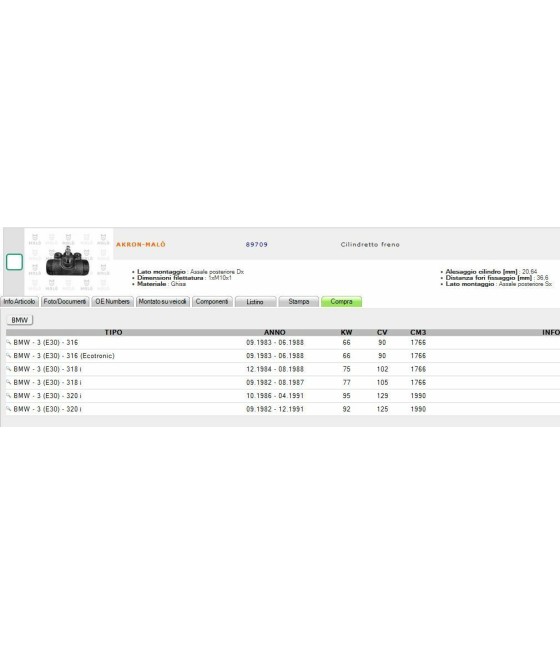Click magnifier icon beside 316 (Ecotronic) row
The image size is (560, 655).
pyautogui.click(x=8, y=355)
